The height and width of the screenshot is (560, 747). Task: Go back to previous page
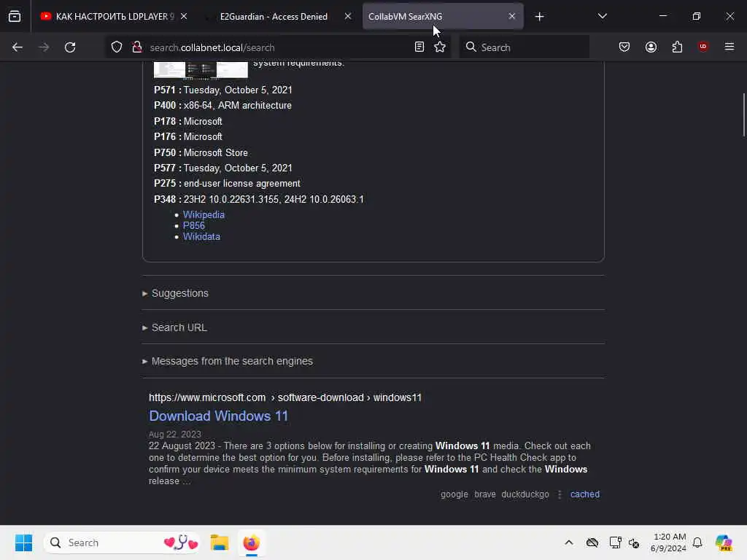[x=18, y=47]
